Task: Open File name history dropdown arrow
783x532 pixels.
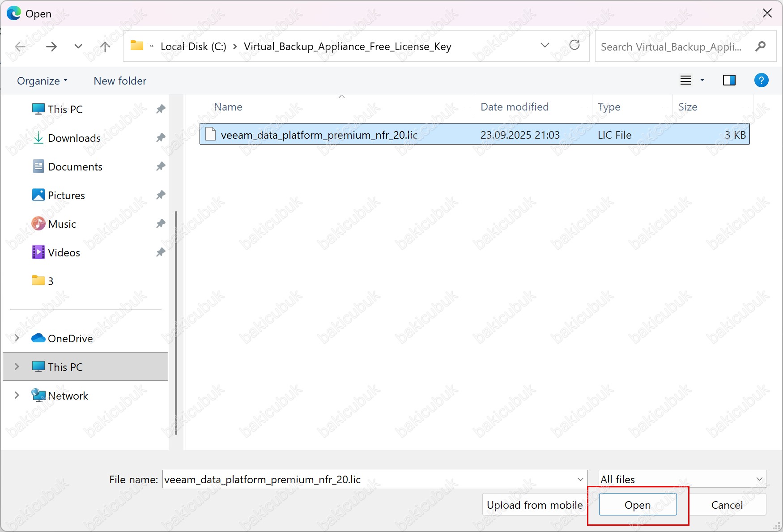Action: click(580, 479)
